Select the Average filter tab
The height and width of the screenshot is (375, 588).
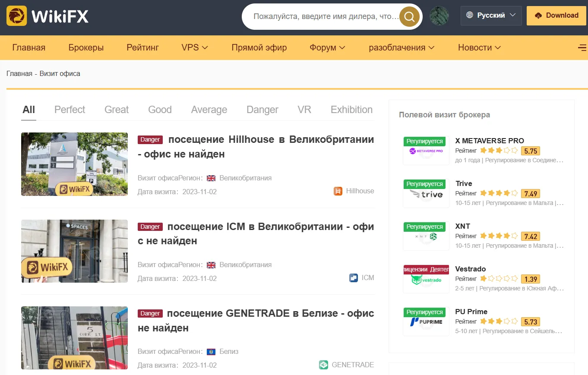(x=209, y=110)
